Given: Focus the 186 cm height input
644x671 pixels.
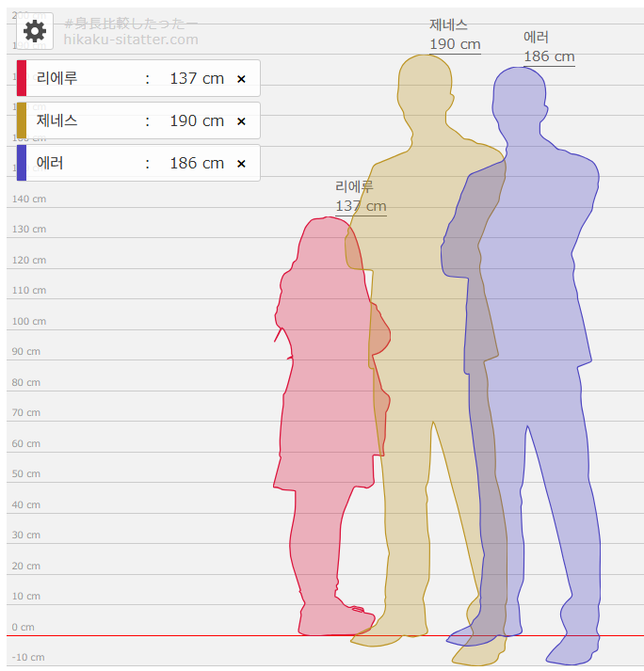Looking at the screenshot, I should point(196,164).
